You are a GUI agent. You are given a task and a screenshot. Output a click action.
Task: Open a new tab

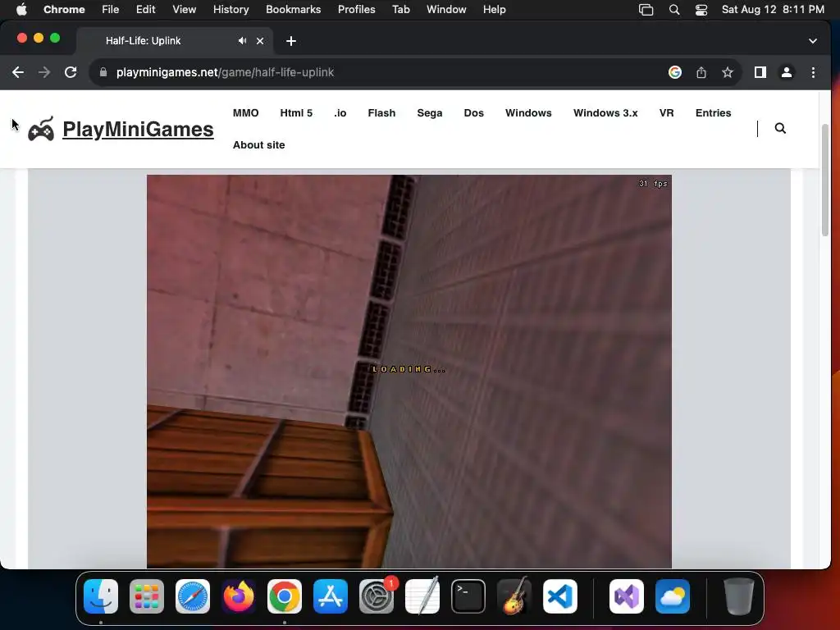291,41
